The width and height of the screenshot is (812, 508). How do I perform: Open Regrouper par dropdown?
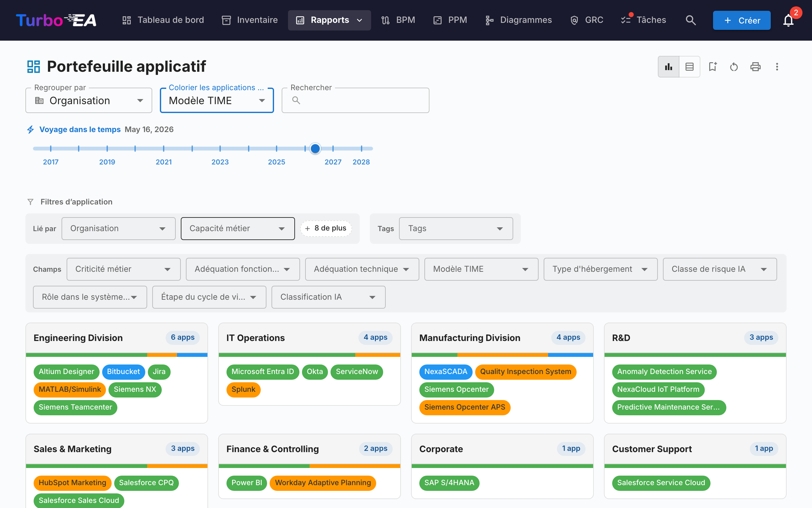(89, 100)
